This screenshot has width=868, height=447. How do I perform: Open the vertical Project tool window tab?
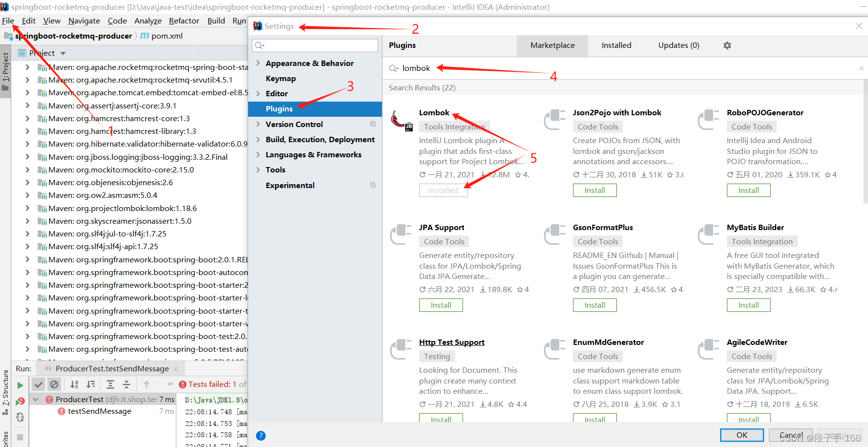[x=5, y=71]
